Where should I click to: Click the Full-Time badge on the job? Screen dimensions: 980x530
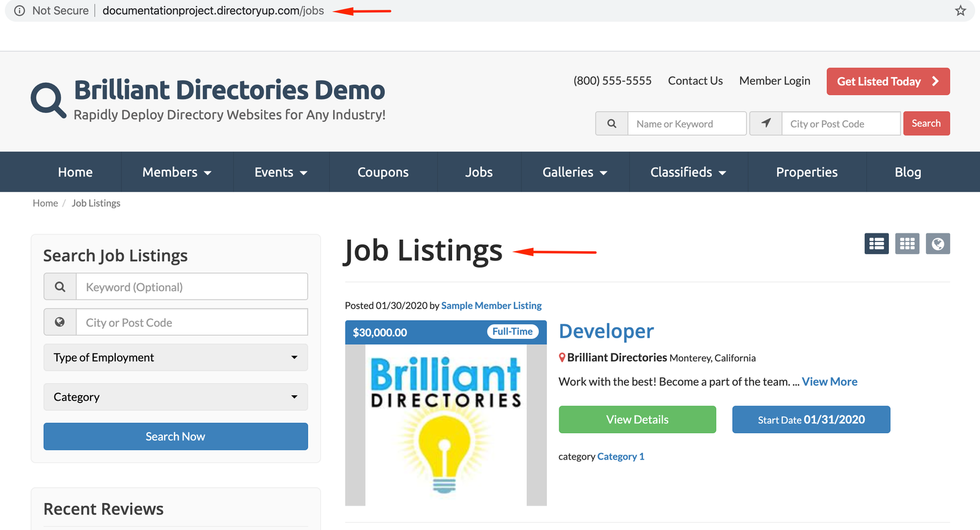pos(513,331)
